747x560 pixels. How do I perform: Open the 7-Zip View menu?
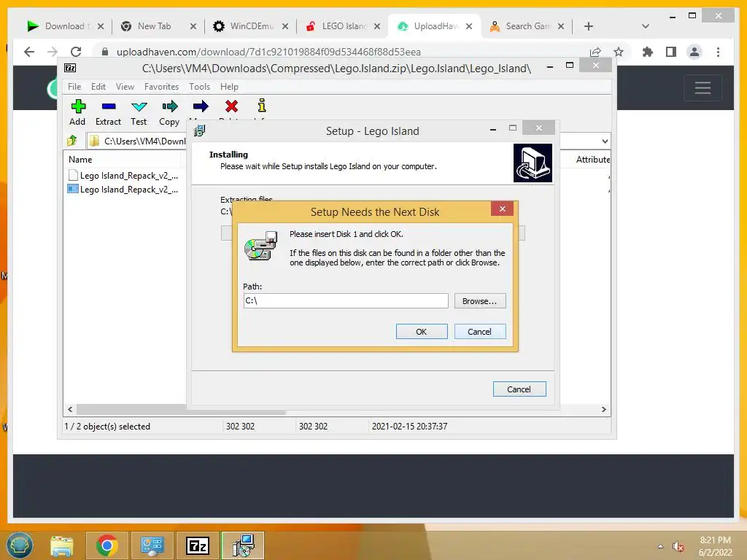point(125,87)
